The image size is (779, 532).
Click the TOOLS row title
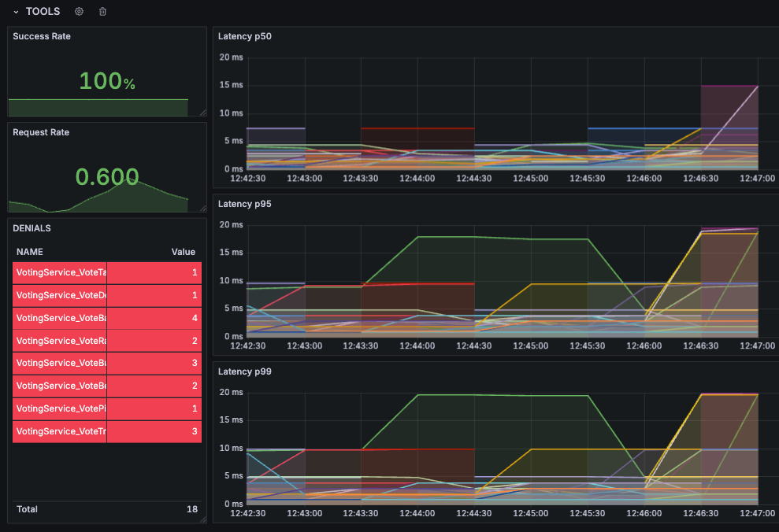tap(43, 12)
